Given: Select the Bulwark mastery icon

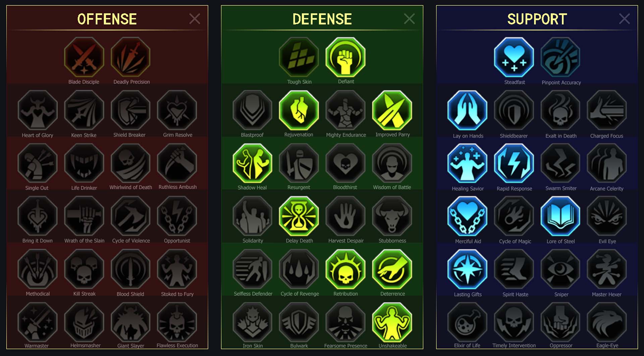Looking at the screenshot, I should (299, 322).
